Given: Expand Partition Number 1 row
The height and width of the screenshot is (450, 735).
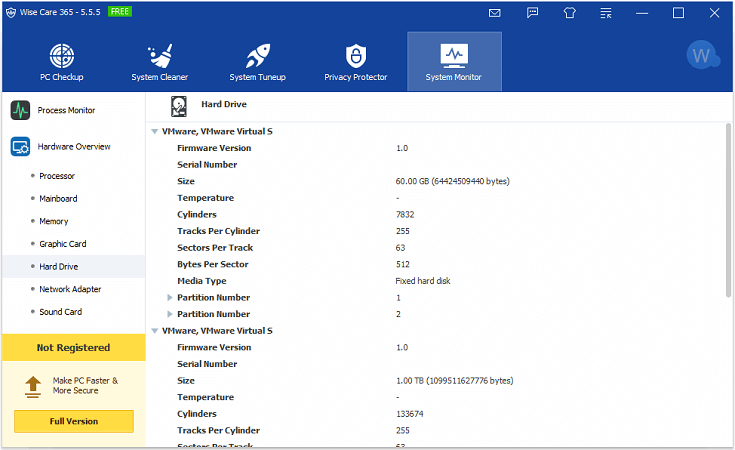Looking at the screenshot, I should (x=170, y=298).
